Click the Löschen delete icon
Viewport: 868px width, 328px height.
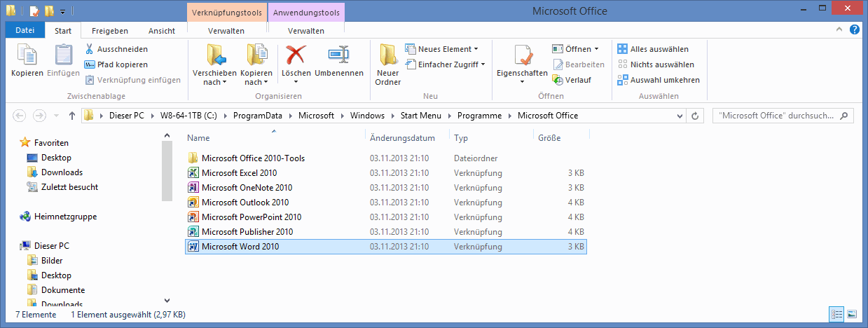pos(296,56)
